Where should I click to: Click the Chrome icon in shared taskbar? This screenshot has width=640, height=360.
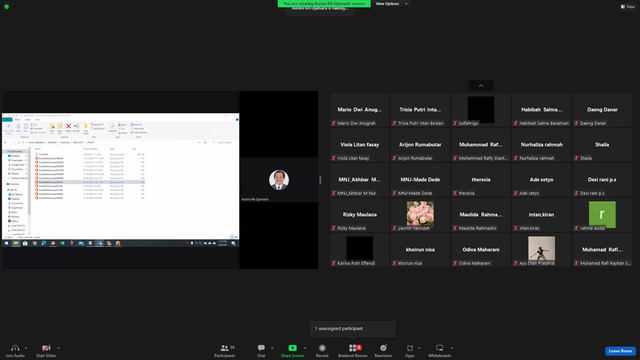(34, 243)
